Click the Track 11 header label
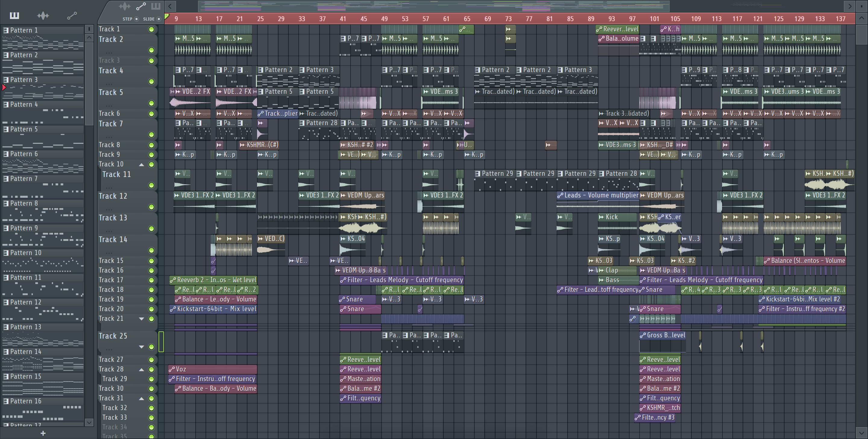This screenshot has height=439, width=868. [117, 175]
